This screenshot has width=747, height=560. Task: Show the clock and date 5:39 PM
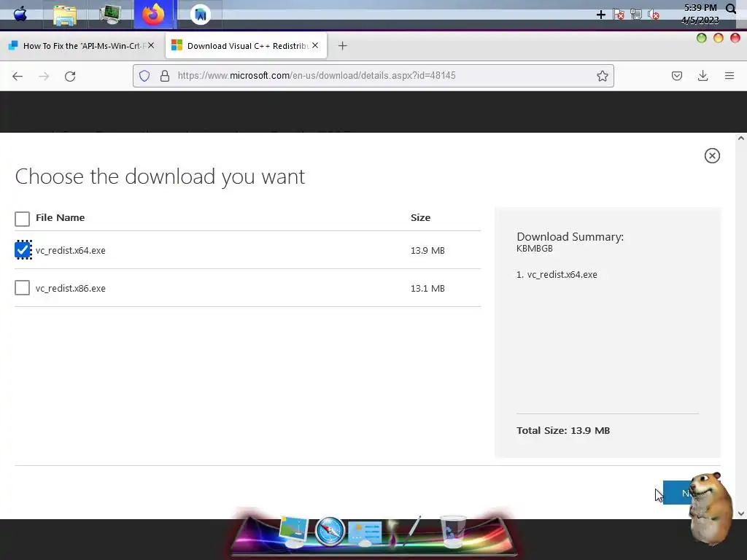(x=700, y=14)
